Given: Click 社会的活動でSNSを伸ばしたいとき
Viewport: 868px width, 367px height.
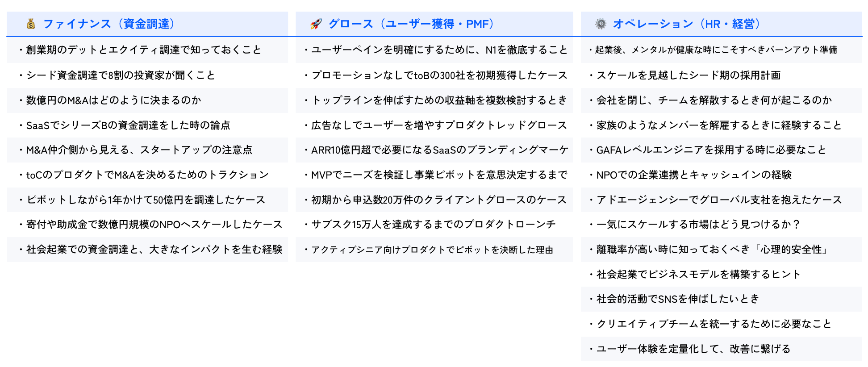Looking at the screenshot, I should point(722,299).
